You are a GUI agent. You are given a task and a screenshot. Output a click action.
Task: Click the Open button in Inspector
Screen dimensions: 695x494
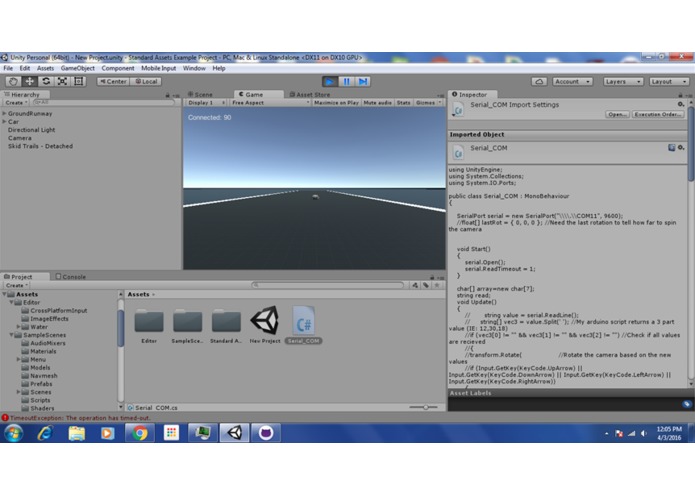[617, 114]
